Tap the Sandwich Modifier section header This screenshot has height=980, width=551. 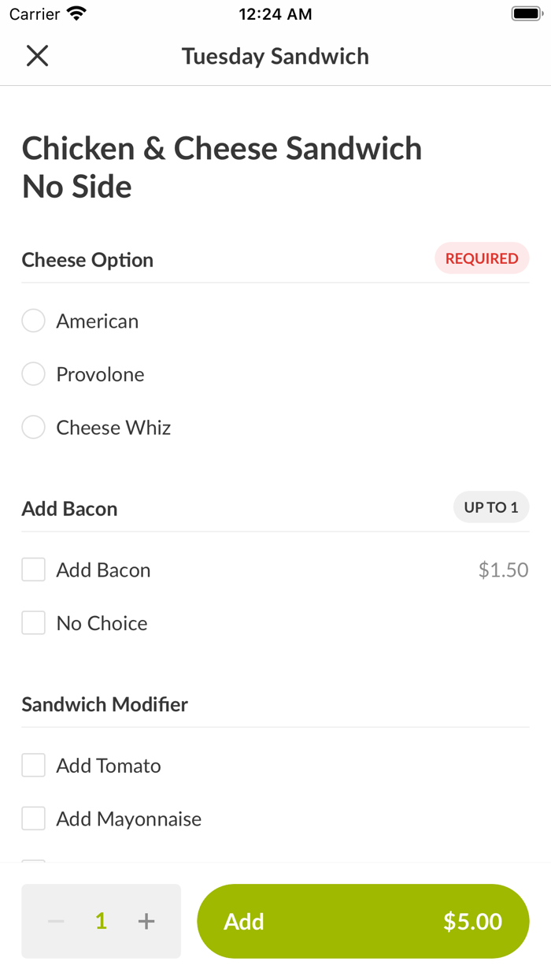[105, 704]
